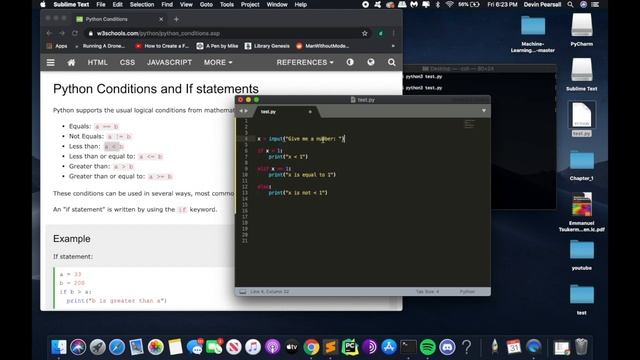Open the CSS link on w3schools

click(127, 62)
